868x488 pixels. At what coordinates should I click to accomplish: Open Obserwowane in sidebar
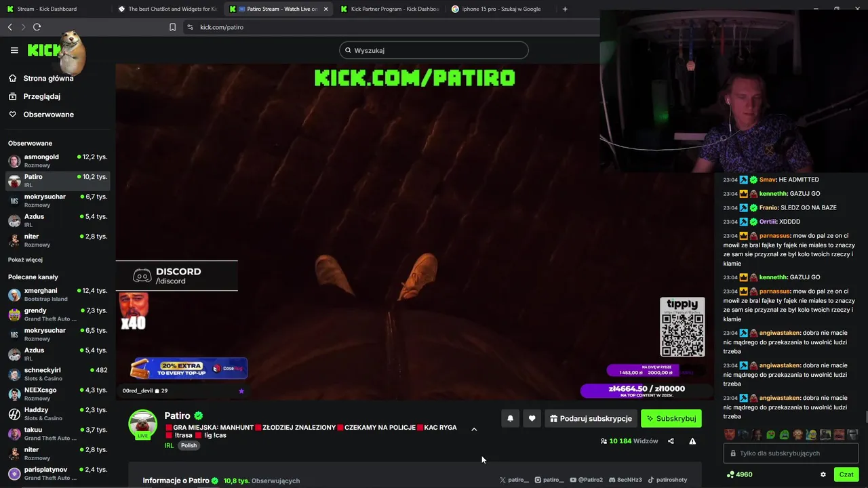coord(48,115)
